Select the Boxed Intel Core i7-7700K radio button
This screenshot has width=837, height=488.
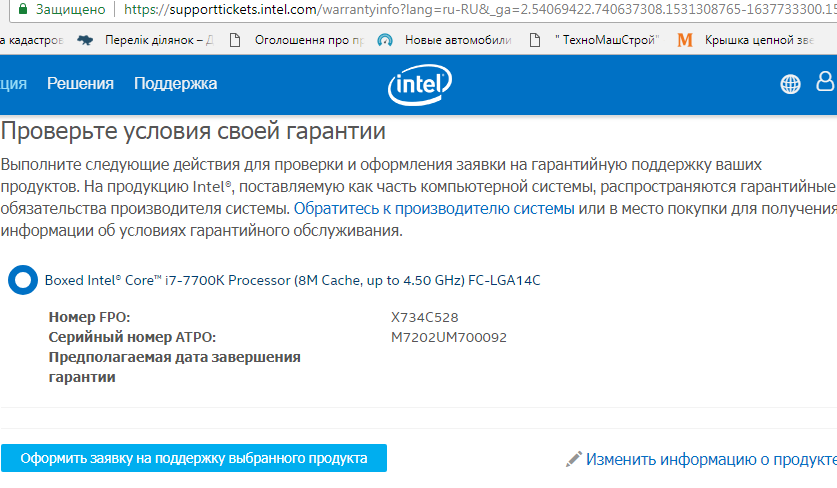23,280
